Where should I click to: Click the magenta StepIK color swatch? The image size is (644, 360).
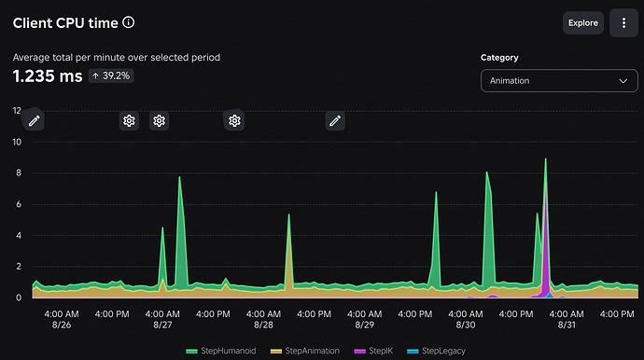click(359, 352)
